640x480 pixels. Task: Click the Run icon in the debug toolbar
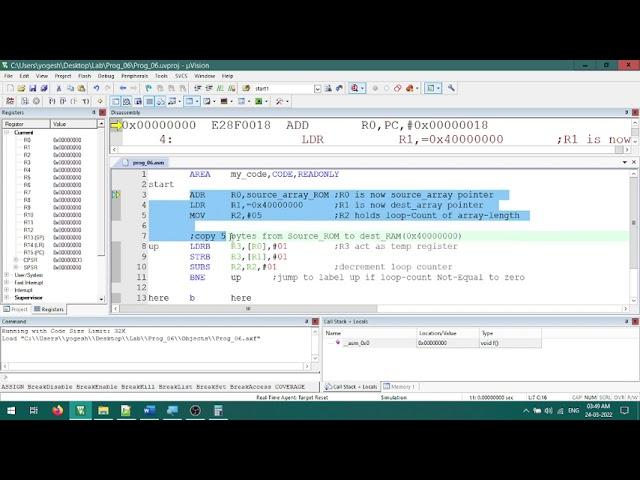(25, 101)
